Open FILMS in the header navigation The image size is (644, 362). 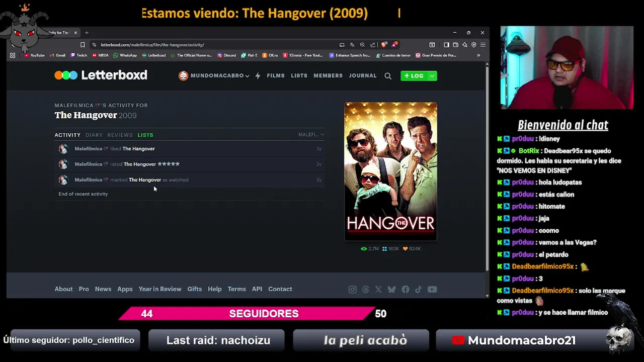pos(276,76)
